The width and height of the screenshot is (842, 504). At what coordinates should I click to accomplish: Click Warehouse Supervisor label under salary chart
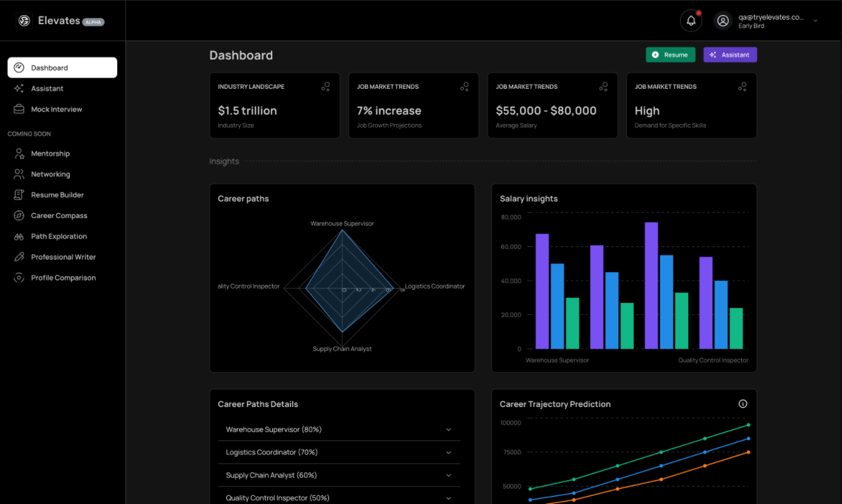coord(557,360)
